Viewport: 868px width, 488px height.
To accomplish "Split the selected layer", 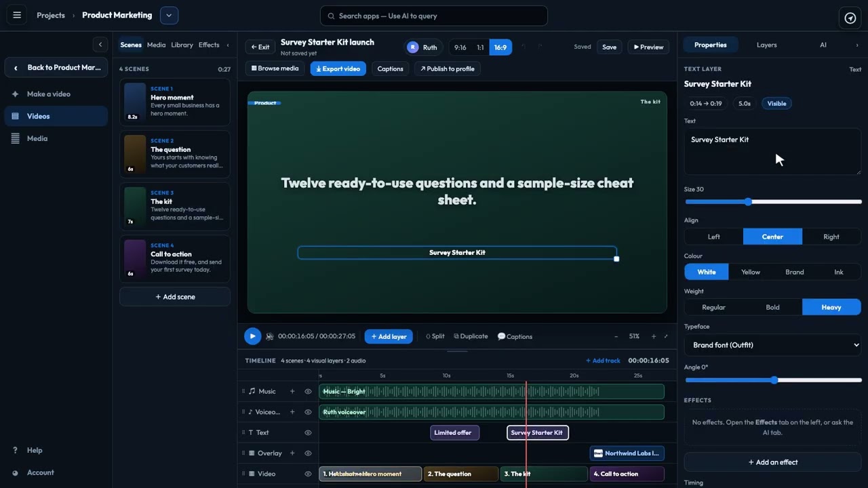I will 435,336.
